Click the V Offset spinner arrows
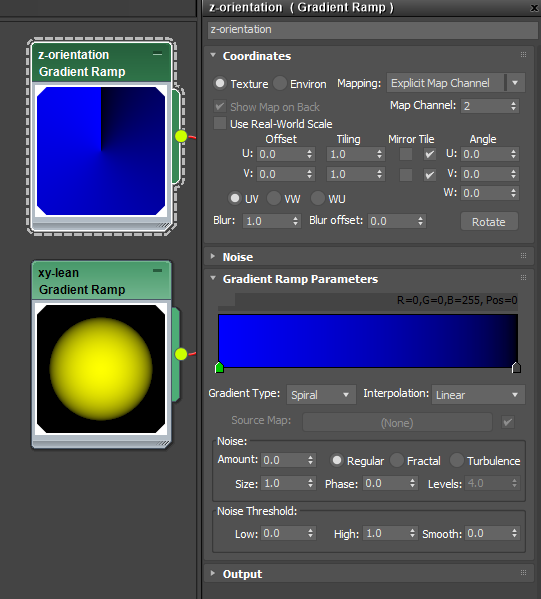The width and height of the screenshot is (541, 599). pyautogui.click(x=309, y=174)
